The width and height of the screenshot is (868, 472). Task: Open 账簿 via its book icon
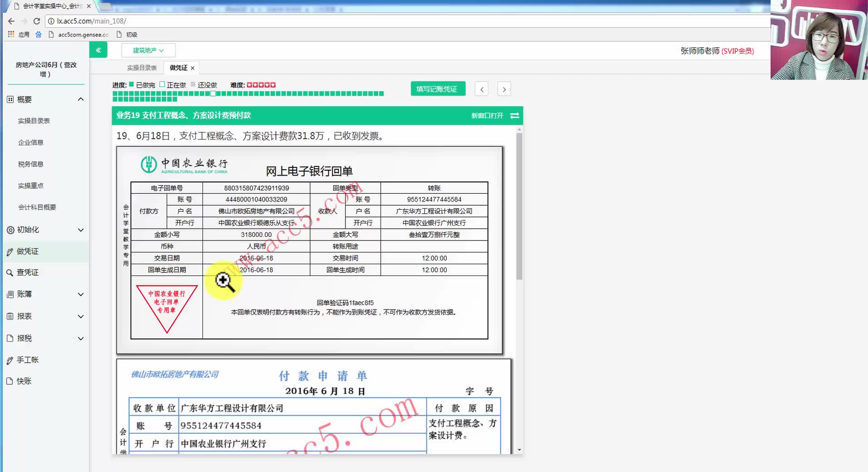pyautogui.click(x=10, y=294)
